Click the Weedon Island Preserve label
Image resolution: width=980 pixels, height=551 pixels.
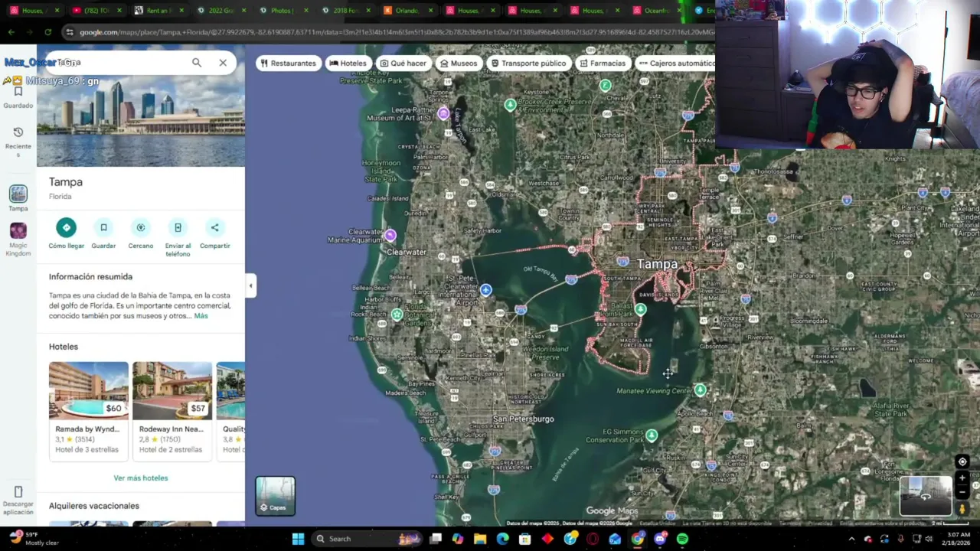coord(545,353)
